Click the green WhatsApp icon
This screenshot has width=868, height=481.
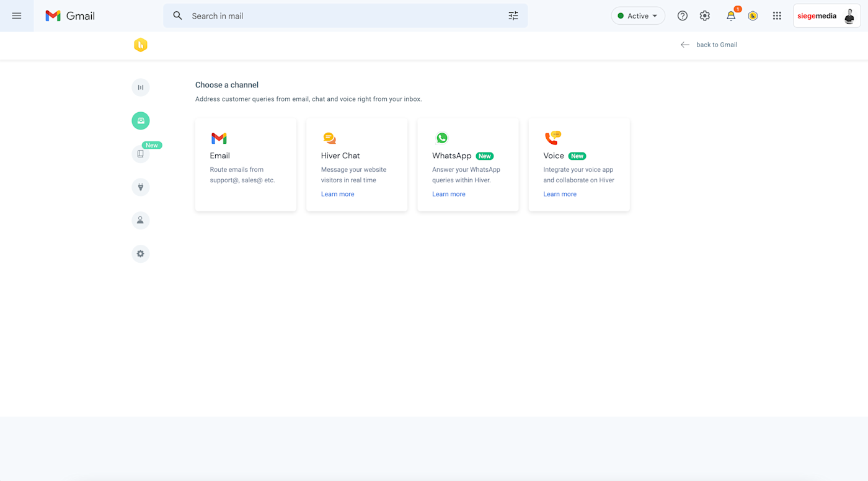click(x=442, y=138)
